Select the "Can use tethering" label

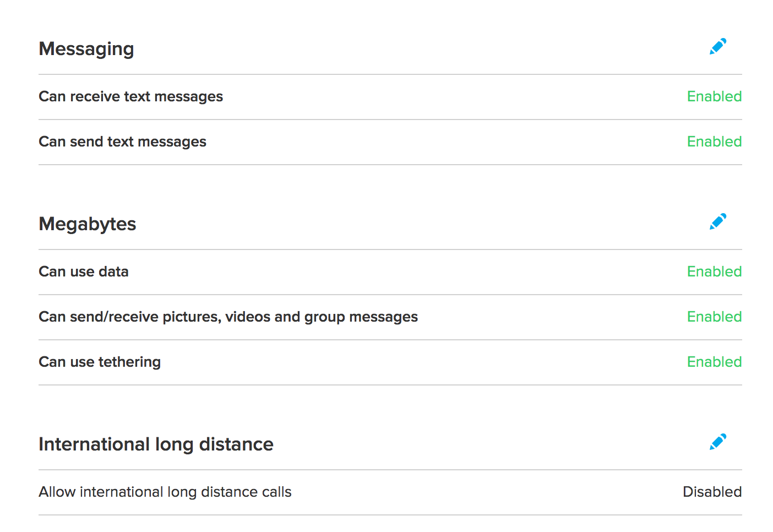point(100,362)
